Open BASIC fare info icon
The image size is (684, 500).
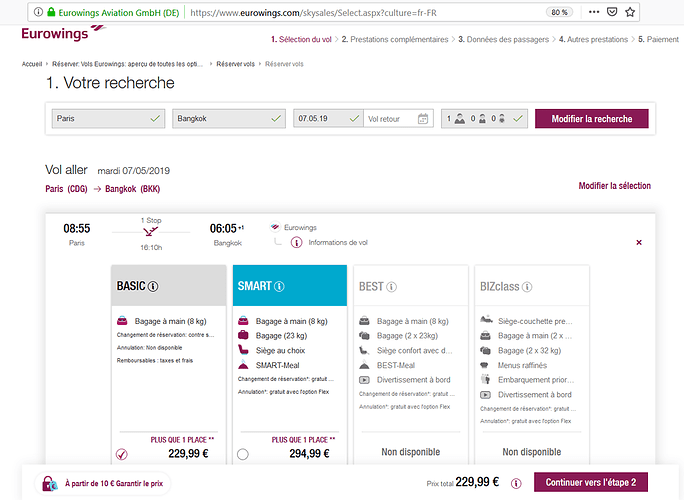153,287
